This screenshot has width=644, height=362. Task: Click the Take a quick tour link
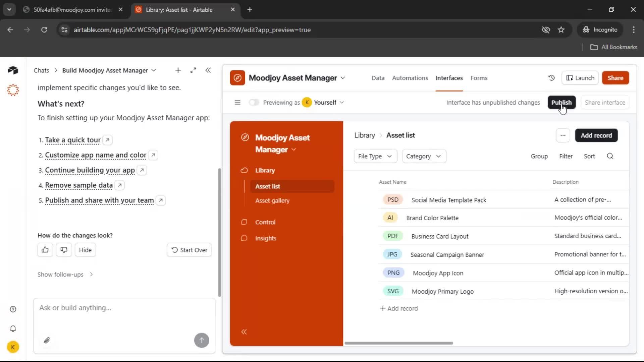[73, 140]
